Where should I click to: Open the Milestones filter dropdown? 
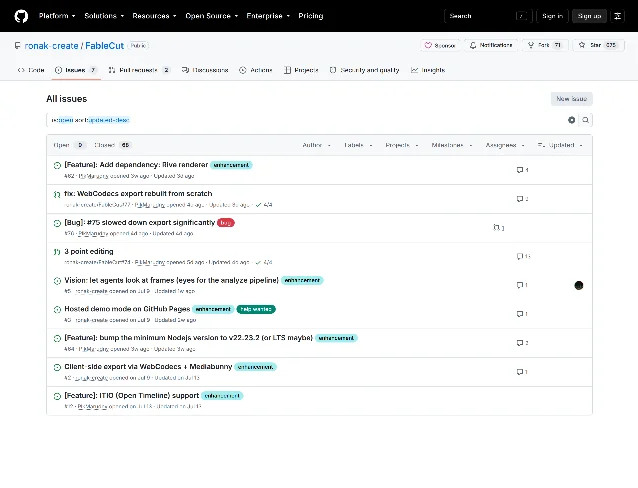[x=452, y=145]
